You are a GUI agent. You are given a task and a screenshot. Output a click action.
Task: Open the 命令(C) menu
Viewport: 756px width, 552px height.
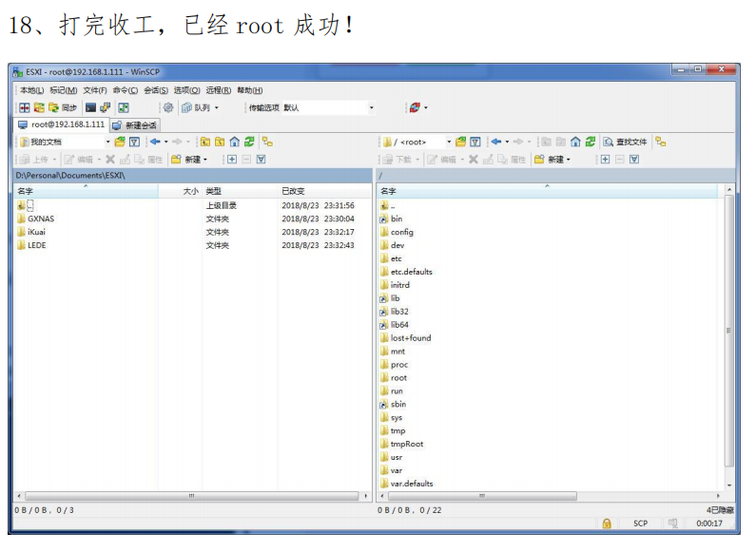[x=126, y=90]
